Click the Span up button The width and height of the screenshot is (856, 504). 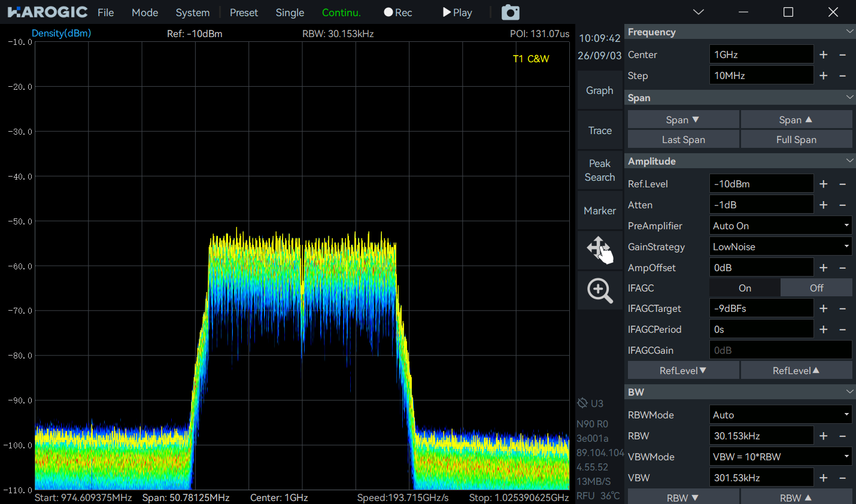[x=796, y=120]
